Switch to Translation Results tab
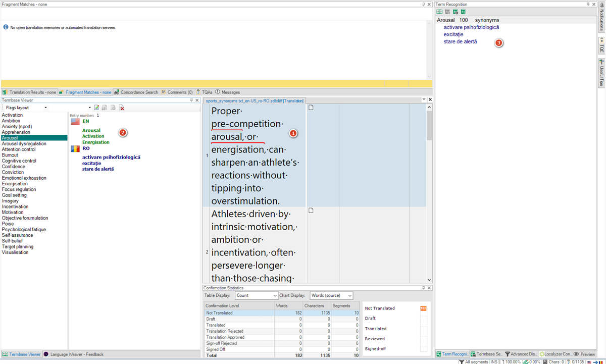Image resolution: width=606 pixels, height=364 pixels. point(29,92)
